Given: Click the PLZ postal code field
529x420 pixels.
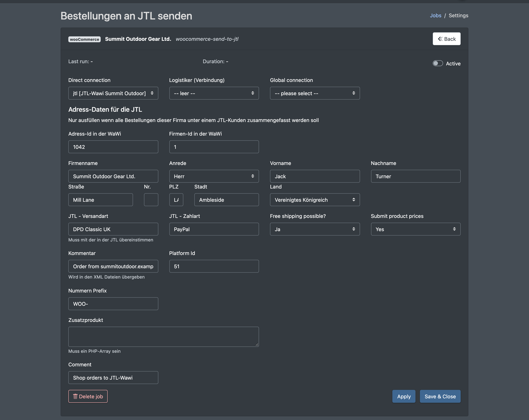Looking at the screenshot, I should coord(176,200).
